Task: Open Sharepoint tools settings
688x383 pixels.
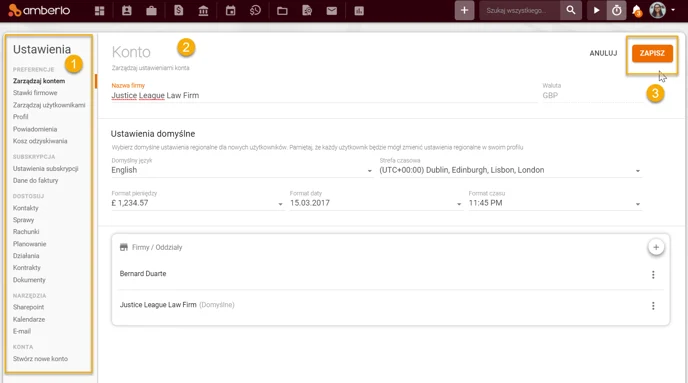Action: [29, 307]
